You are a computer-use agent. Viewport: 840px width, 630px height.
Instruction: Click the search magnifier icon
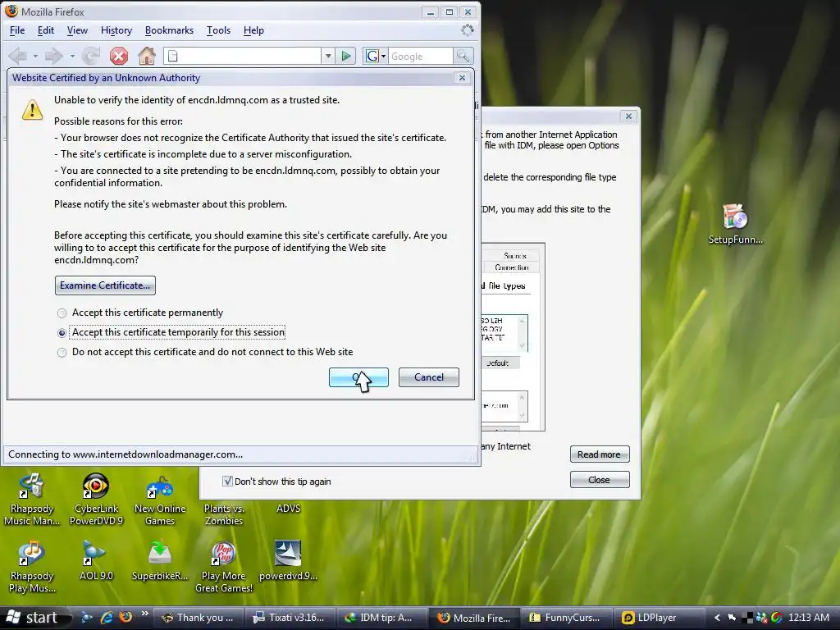[463, 56]
